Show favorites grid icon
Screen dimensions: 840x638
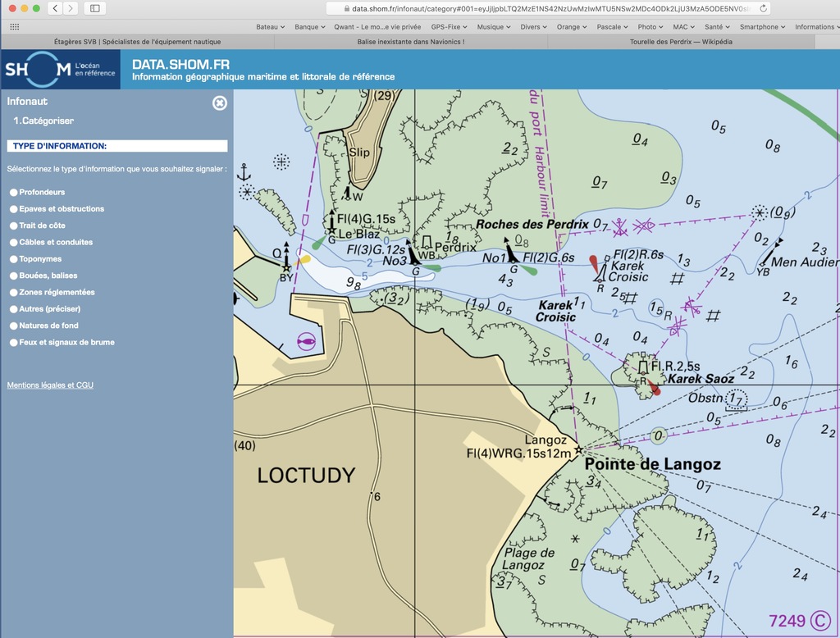pos(15,27)
